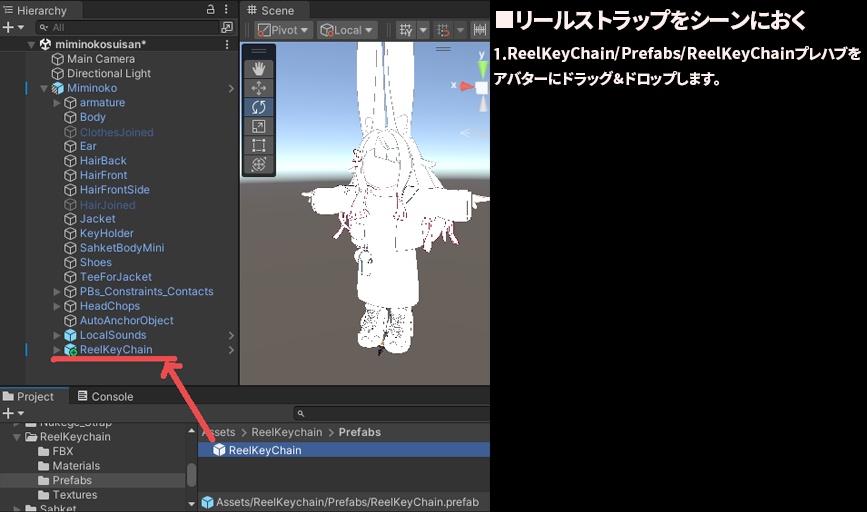867x512 pixels.
Task: Open Hierarchy panel options menu
Action: 226,9
